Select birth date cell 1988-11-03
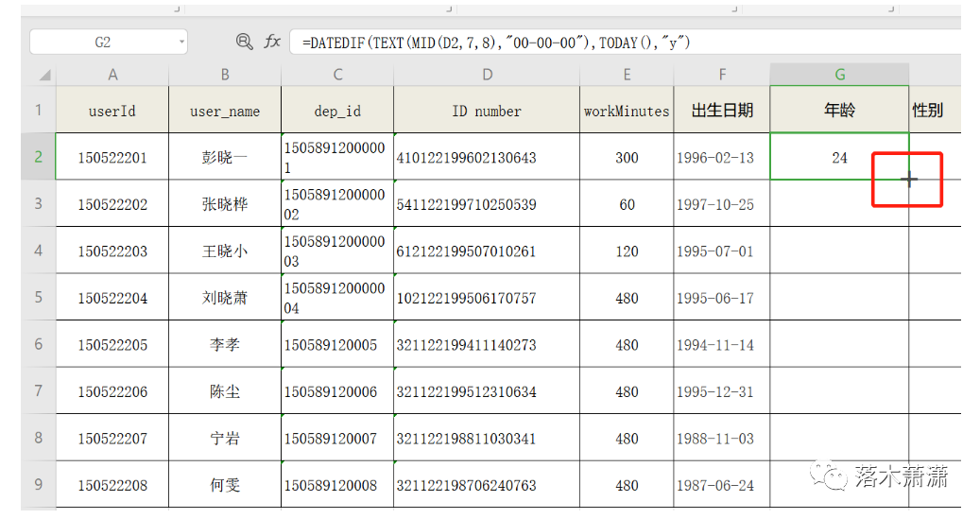980x519 pixels. pos(722,439)
